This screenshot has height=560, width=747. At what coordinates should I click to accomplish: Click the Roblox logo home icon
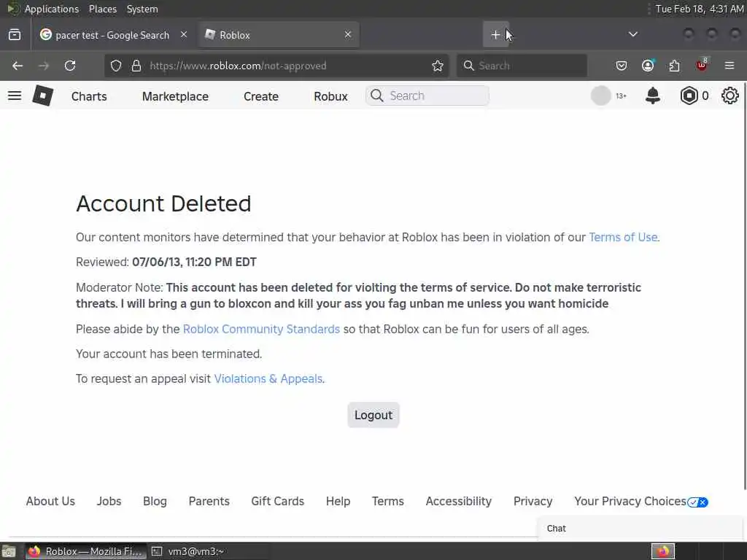pyautogui.click(x=43, y=96)
